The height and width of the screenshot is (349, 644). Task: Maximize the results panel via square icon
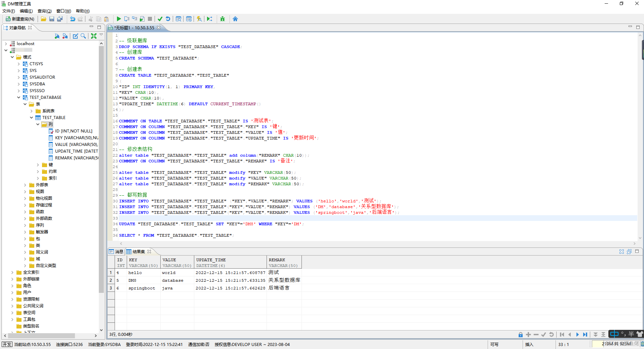637,251
